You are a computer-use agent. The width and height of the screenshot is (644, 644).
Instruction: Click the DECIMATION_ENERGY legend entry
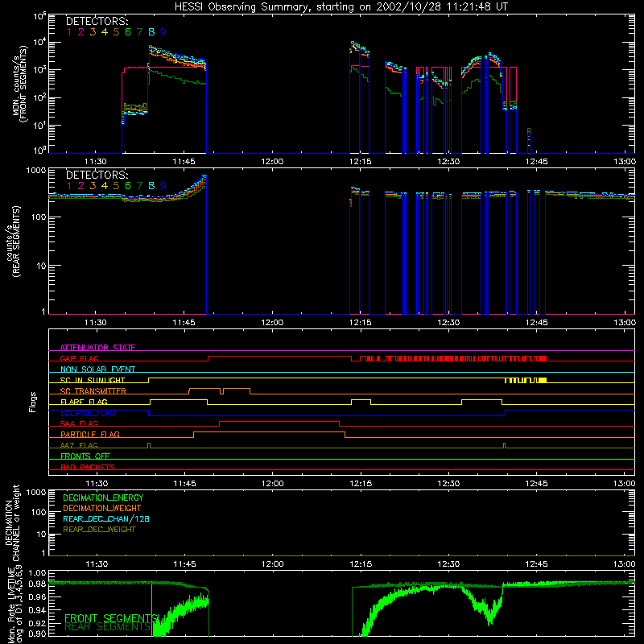[x=103, y=497]
